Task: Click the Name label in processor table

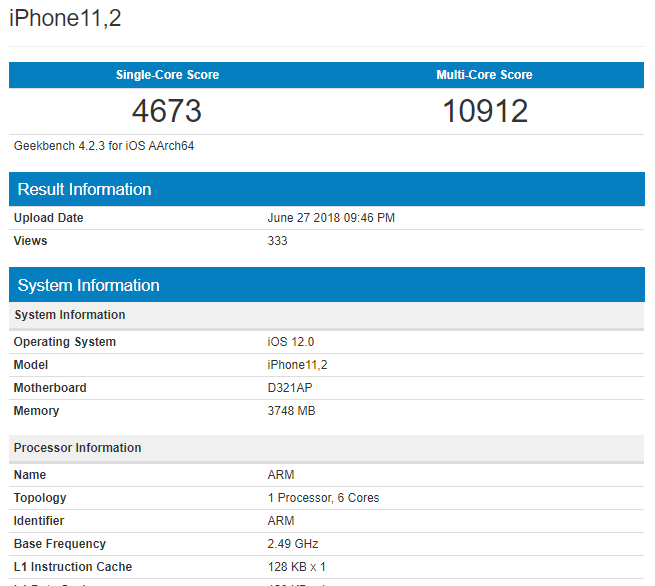Action: [30, 474]
